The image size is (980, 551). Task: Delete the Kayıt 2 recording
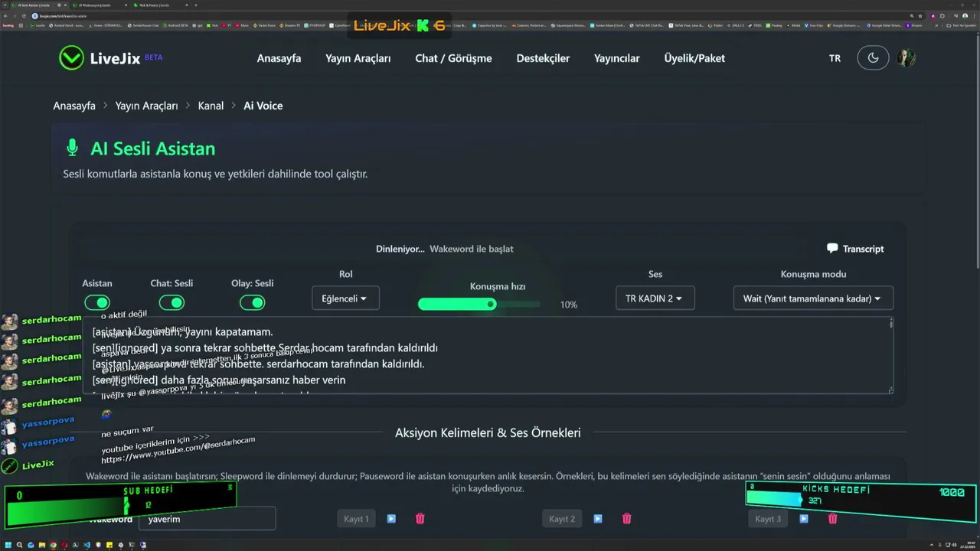[626, 519]
